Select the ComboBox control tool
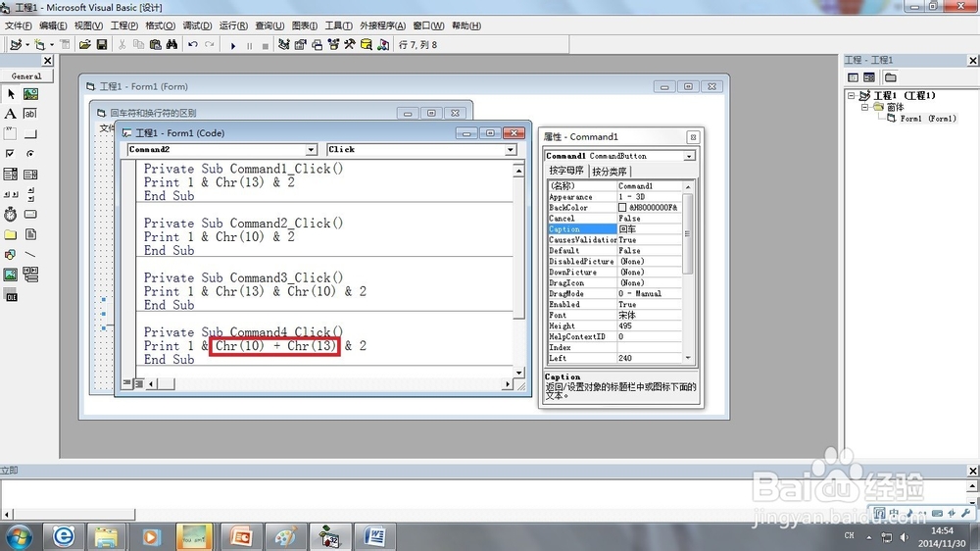 [x=11, y=174]
